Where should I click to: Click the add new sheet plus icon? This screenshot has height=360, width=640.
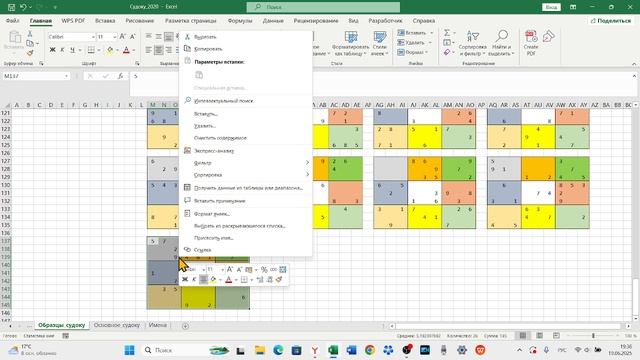pyautogui.click(x=185, y=326)
